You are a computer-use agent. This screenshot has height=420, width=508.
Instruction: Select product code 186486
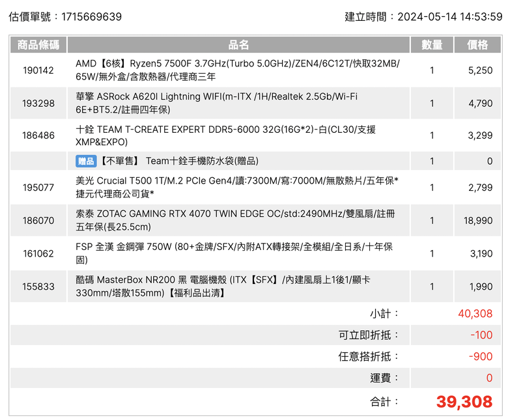(38, 135)
